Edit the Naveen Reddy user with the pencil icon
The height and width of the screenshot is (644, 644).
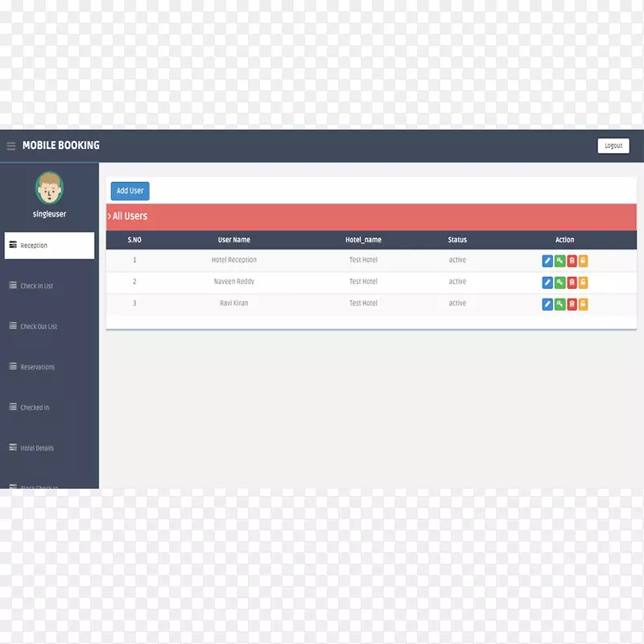[547, 283]
